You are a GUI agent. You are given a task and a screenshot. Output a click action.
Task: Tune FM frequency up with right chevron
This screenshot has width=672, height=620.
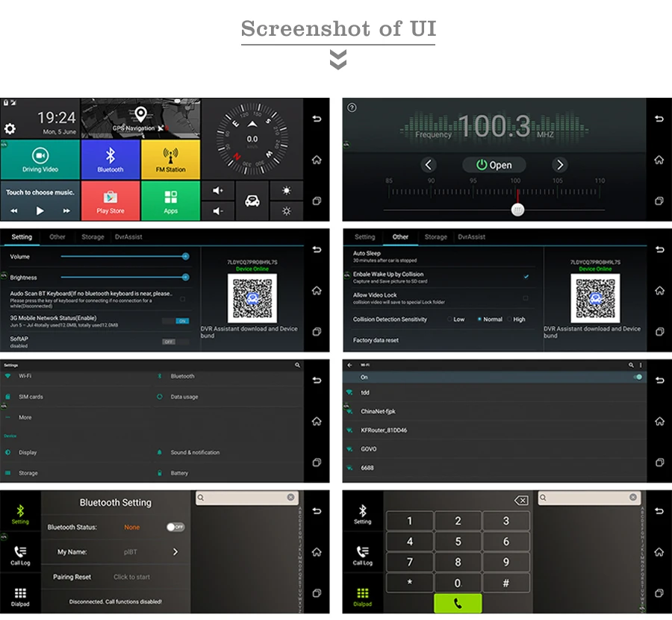[x=560, y=165]
